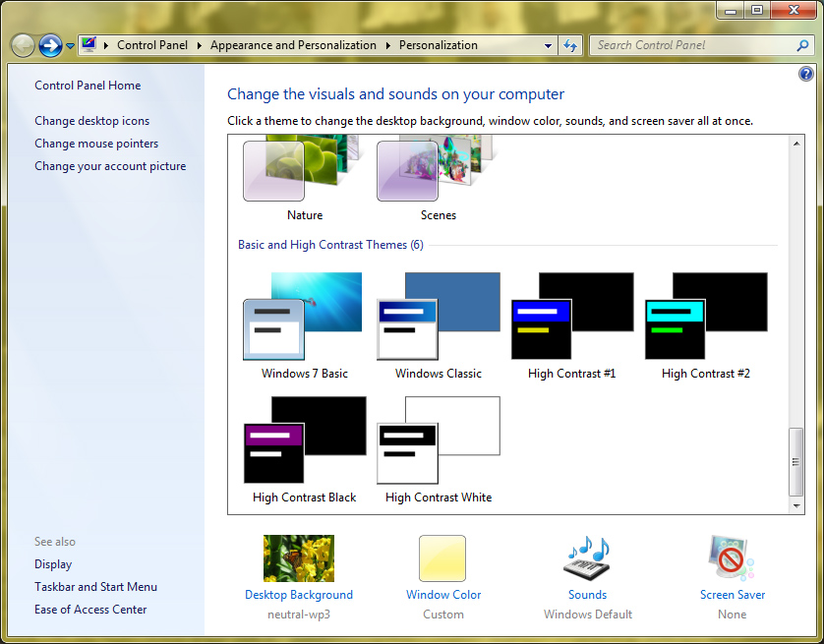Click the Refresh button in address bar
The width and height of the screenshot is (824, 644).
tap(570, 45)
